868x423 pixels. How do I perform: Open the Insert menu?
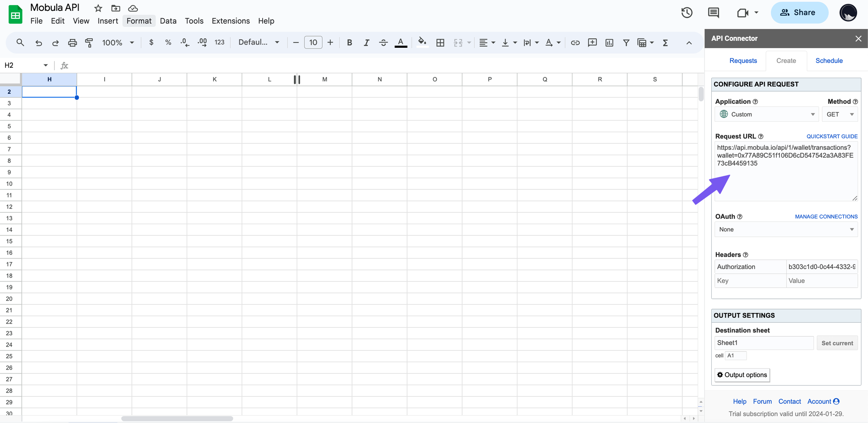tap(108, 21)
